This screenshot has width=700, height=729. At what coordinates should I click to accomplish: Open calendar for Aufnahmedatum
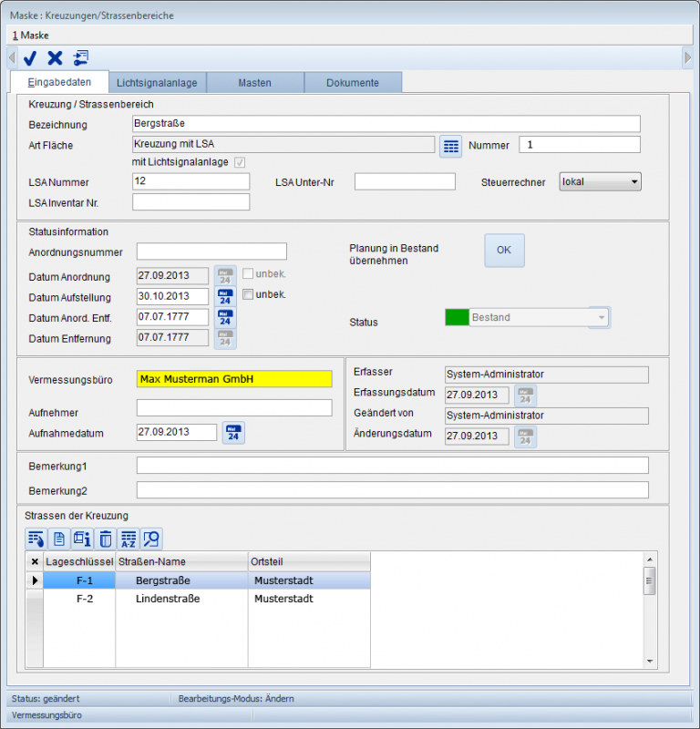[233, 433]
